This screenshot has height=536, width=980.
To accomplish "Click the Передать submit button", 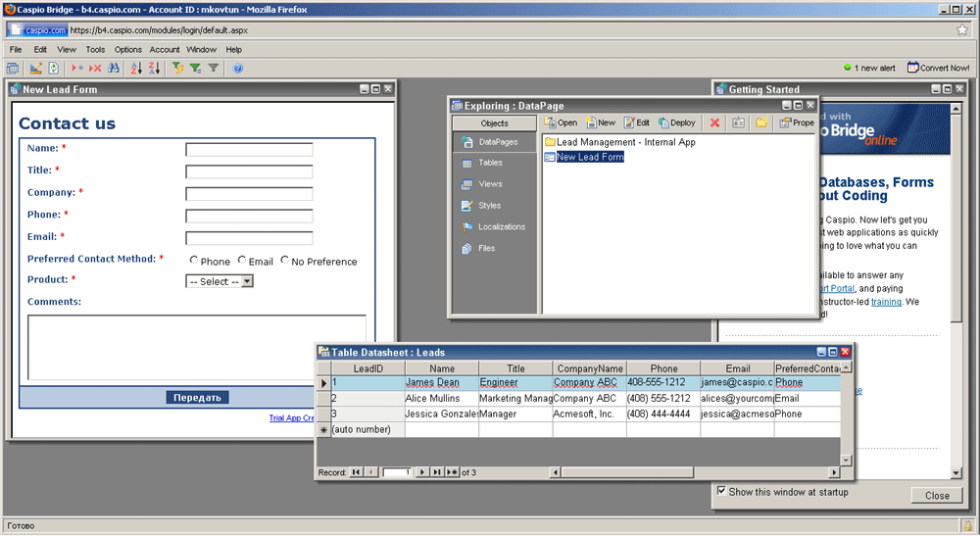I will (198, 397).
